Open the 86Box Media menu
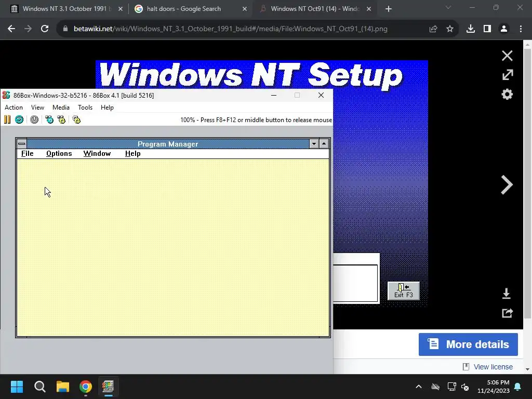Image resolution: width=532 pixels, height=399 pixels. (61, 107)
